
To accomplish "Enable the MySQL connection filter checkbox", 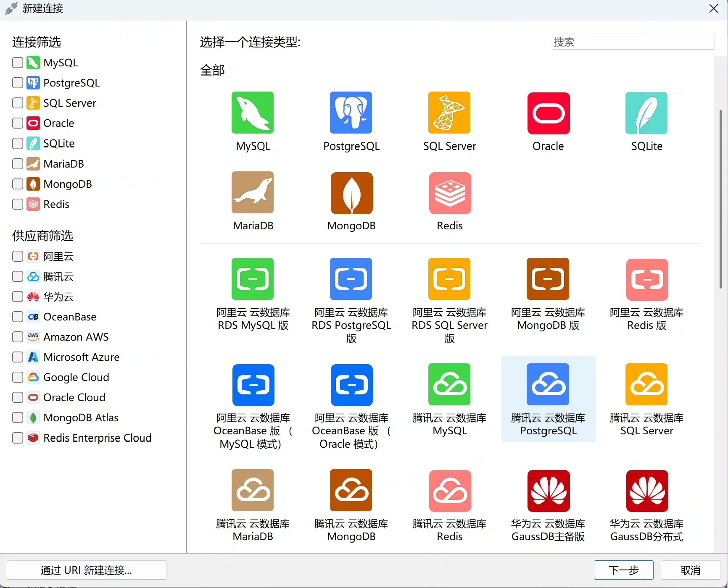I will (x=18, y=63).
